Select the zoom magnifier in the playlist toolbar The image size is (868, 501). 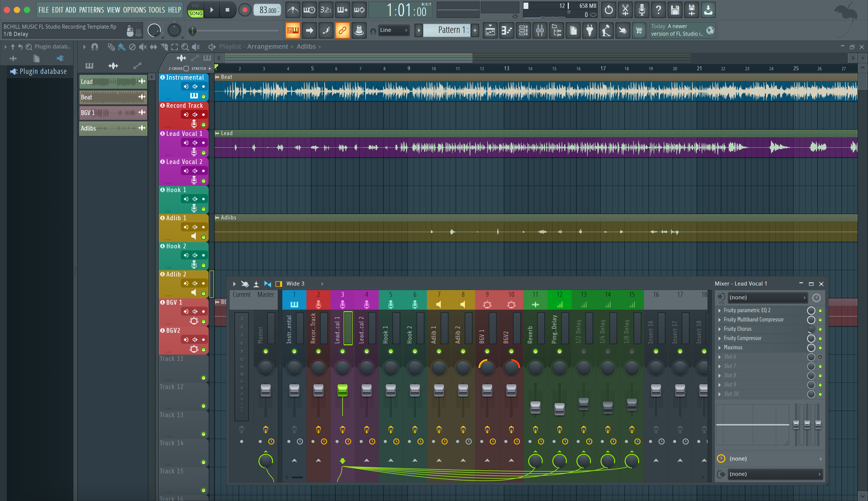185,47
